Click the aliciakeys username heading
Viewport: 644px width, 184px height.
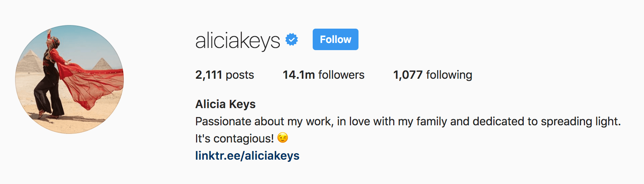tap(238, 40)
